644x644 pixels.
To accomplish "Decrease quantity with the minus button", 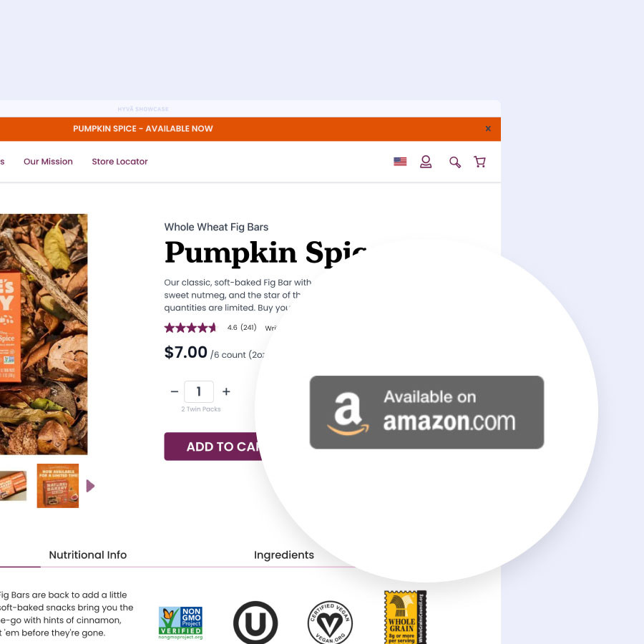I will pos(174,391).
